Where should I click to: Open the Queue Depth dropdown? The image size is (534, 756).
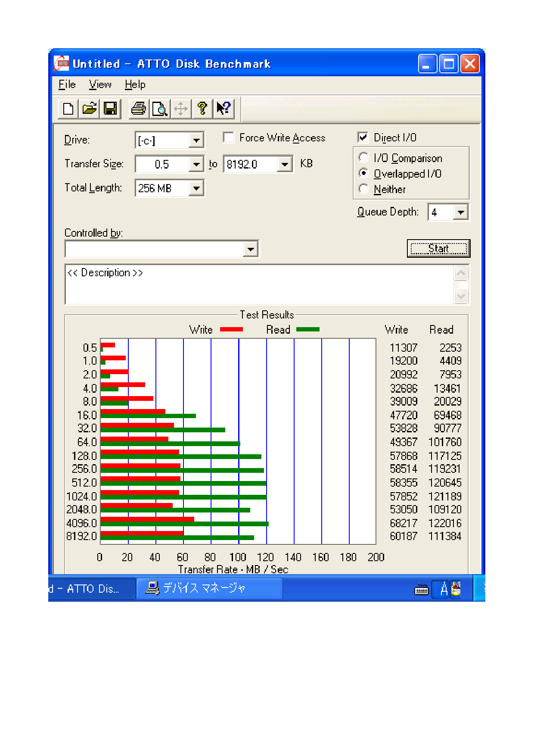(x=461, y=212)
